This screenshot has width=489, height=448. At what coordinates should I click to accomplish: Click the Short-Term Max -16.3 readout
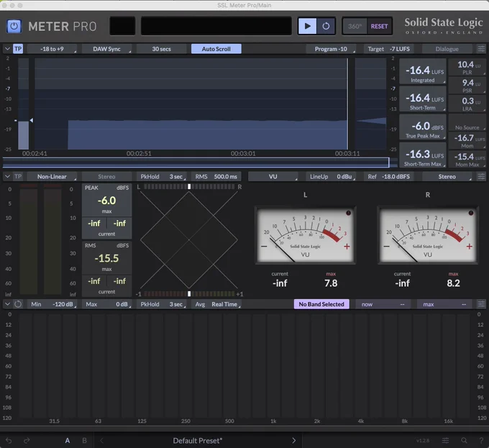tap(423, 155)
